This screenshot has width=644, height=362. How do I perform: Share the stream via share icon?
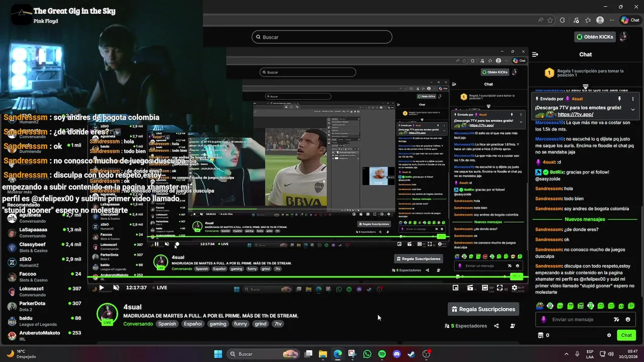coord(497,326)
